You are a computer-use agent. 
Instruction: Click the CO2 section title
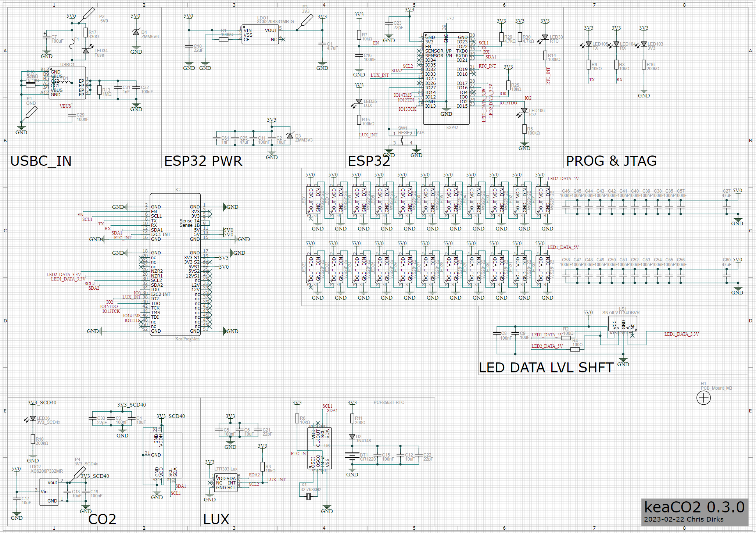pos(102,519)
